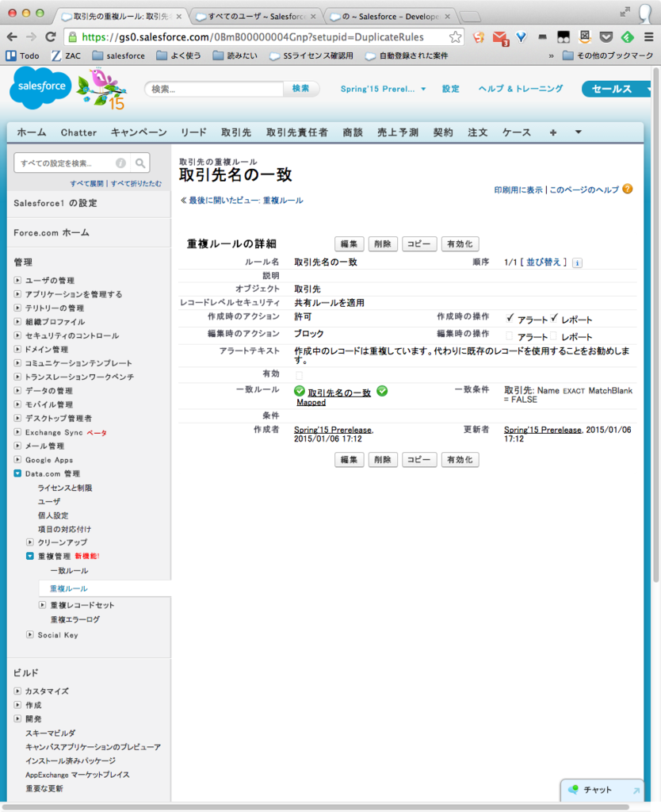The width and height of the screenshot is (661, 812).
Task: Click the bottom 有効化 button
Action: click(460, 460)
